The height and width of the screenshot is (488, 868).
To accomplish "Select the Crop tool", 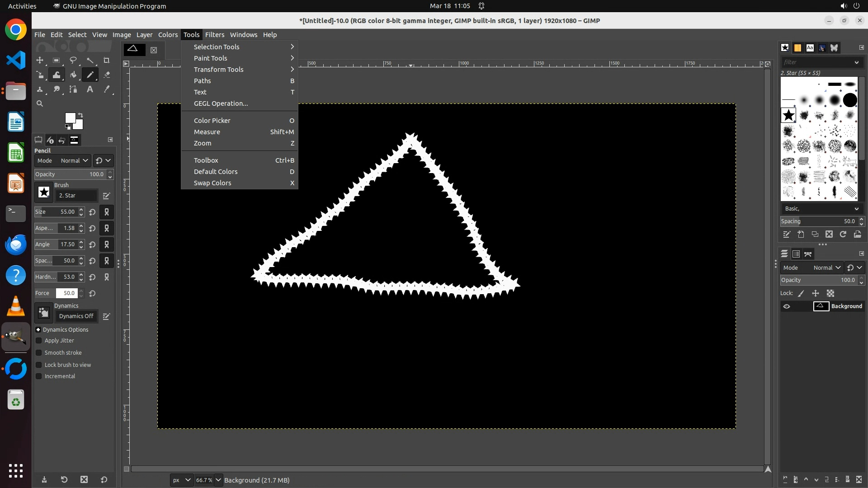I will pos(106,60).
